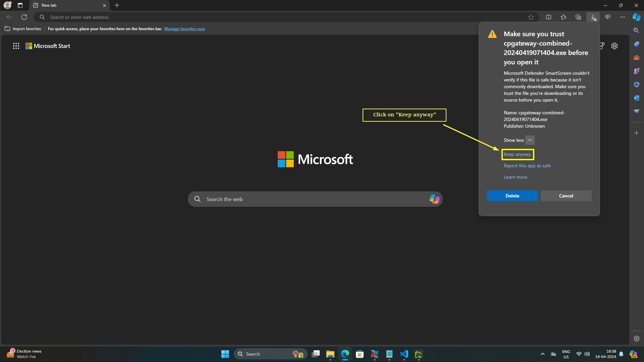Open page settings gear icon
Viewport: 644px width, 362px height.
pos(614,46)
